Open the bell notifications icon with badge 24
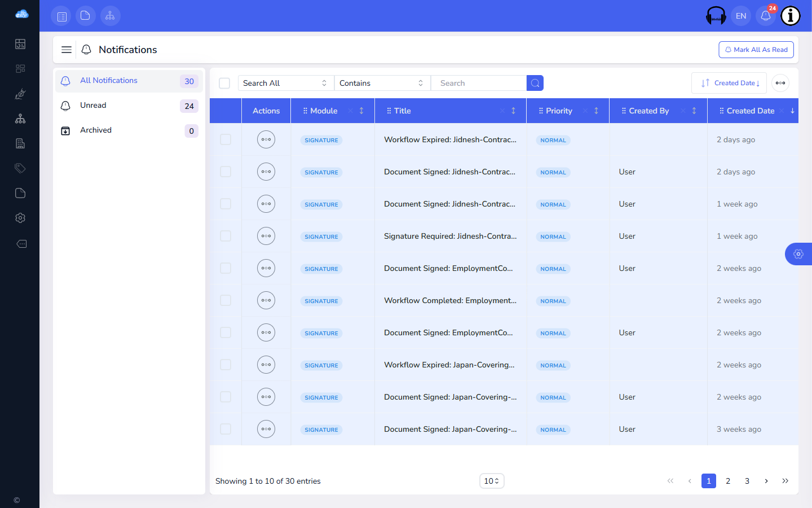Screen dimensions: 812x508 766,16
